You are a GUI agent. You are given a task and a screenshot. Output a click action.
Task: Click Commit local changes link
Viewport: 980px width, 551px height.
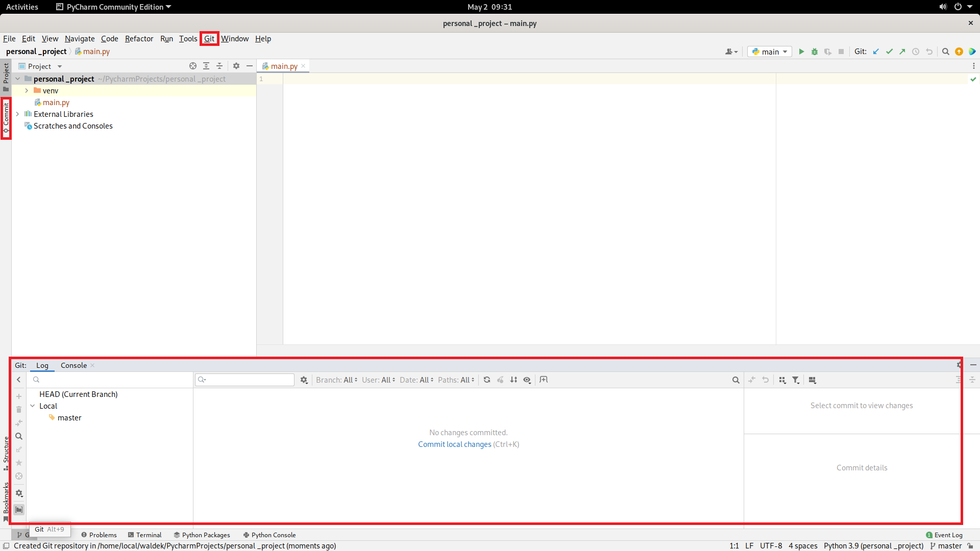(454, 444)
